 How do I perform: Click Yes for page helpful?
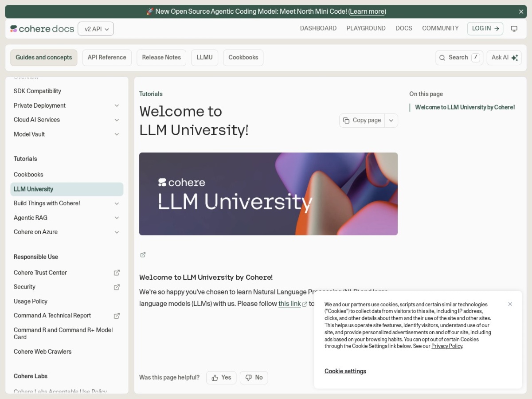pyautogui.click(x=221, y=378)
